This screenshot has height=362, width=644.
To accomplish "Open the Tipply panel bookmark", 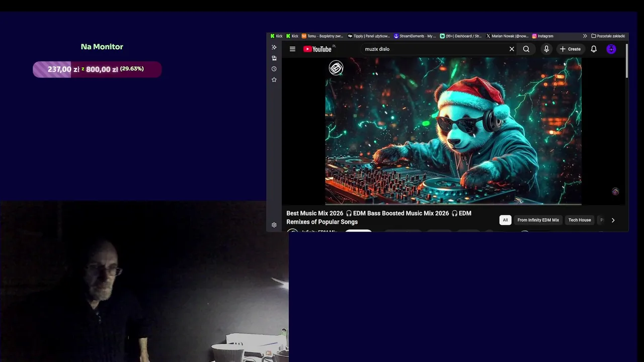I will point(369,36).
